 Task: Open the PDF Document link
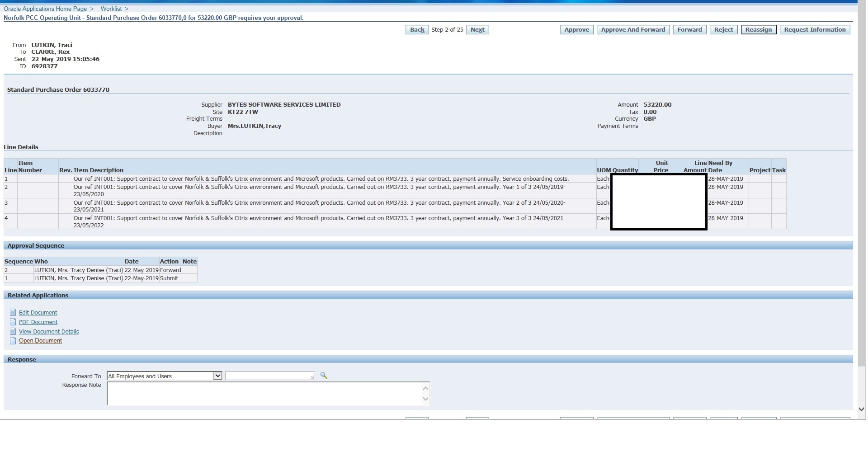point(38,322)
